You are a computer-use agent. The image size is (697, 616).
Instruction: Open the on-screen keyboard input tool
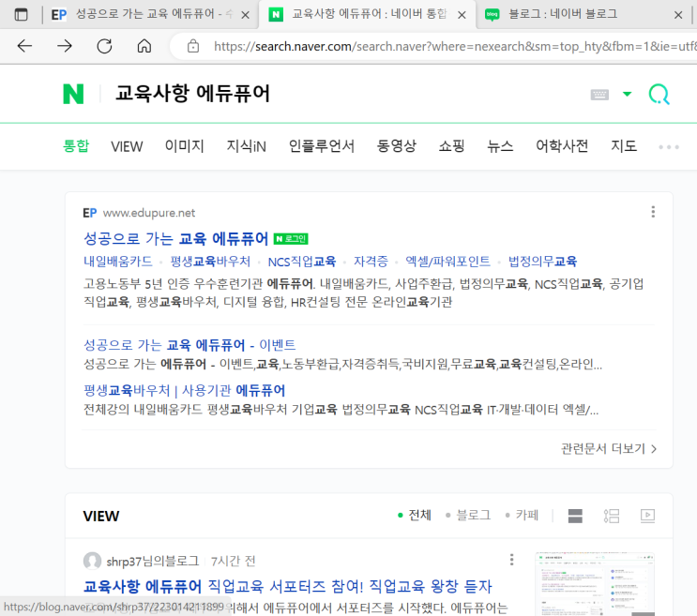pyautogui.click(x=599, y=94)
